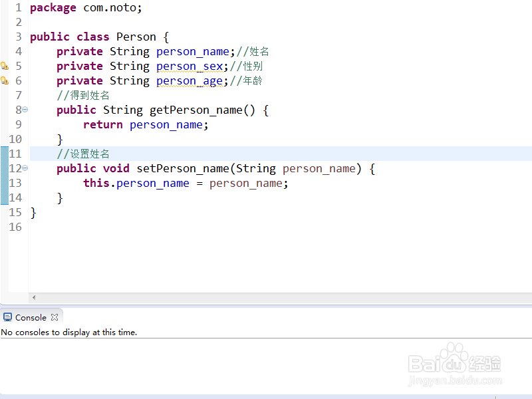Click the 'public class' keywords on line 3
532x399 pixels.
(x=70, y=37)
